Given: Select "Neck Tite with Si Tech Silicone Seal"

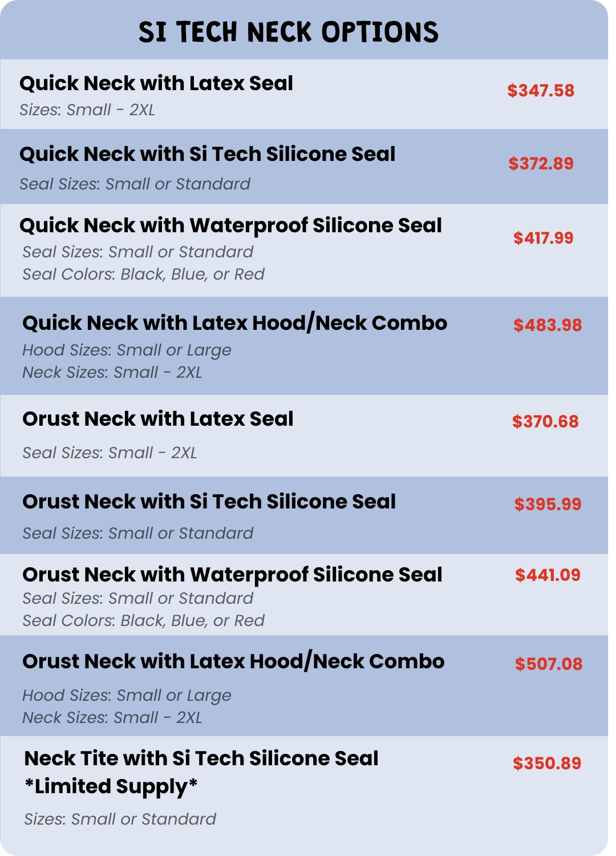Looking at the screenshot, I should [x=201, y=758].
